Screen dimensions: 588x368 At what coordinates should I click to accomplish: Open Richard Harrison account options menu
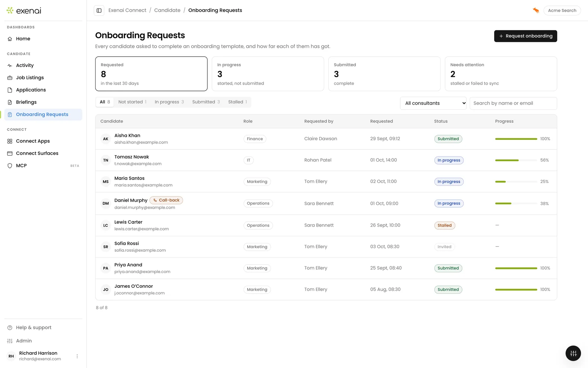pyautogui.click(x=77, y=356)
